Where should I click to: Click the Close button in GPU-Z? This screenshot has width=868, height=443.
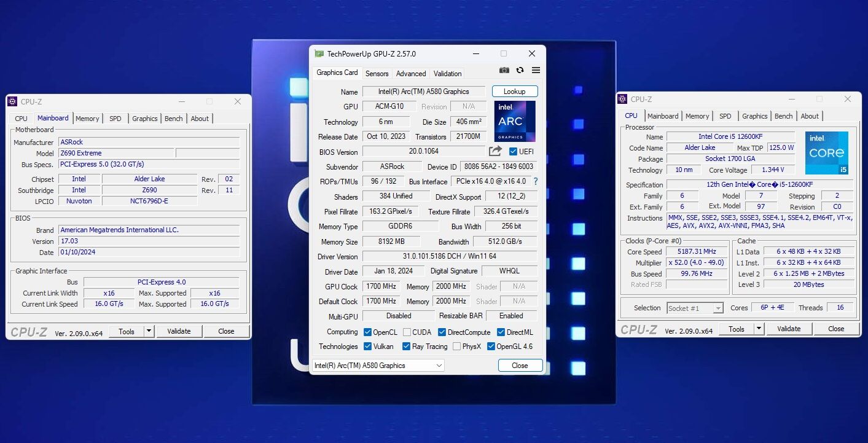pos(520,366)
